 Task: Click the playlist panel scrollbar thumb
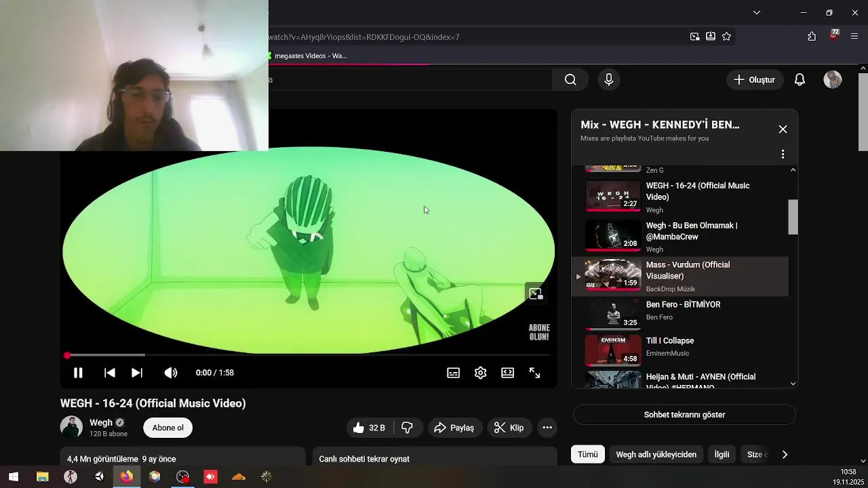point(793,218)
